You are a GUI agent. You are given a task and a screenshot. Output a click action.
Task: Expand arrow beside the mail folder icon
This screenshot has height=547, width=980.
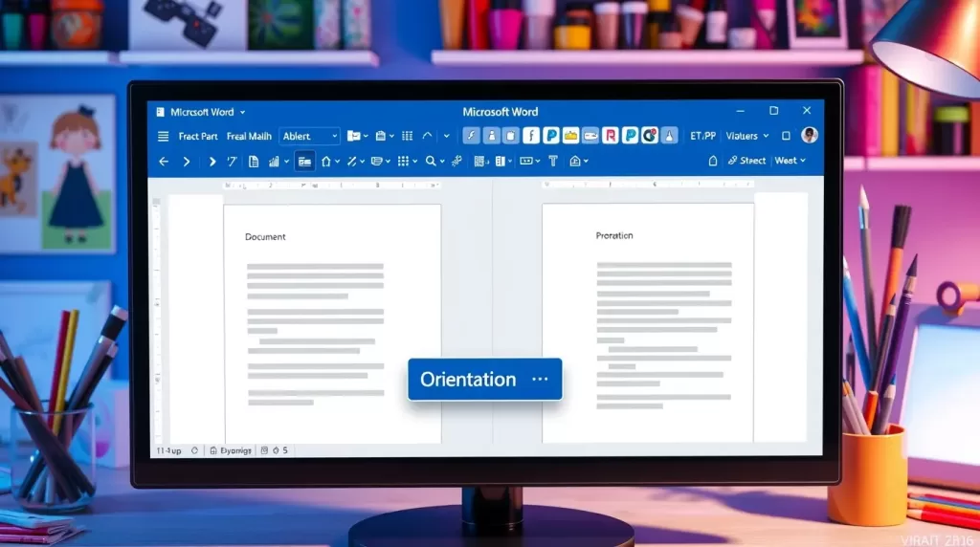click(x=365, y=136)
